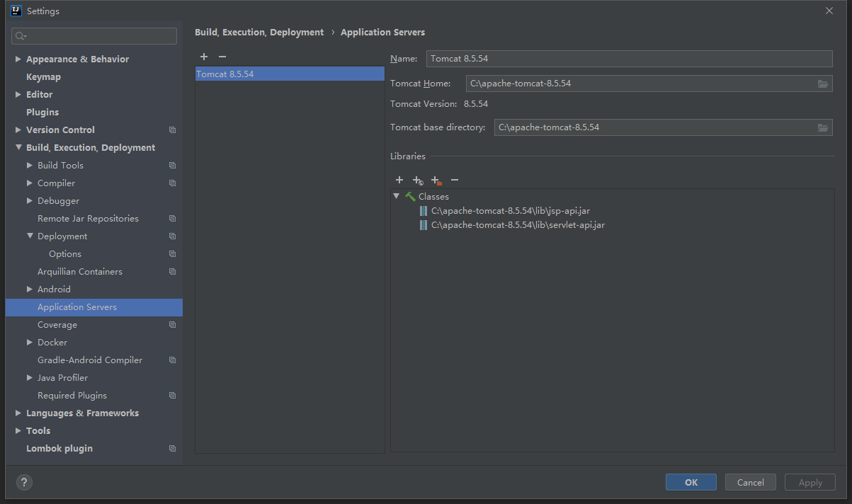
Task: Click project-level icon beside Options
Action: (172, 254)
